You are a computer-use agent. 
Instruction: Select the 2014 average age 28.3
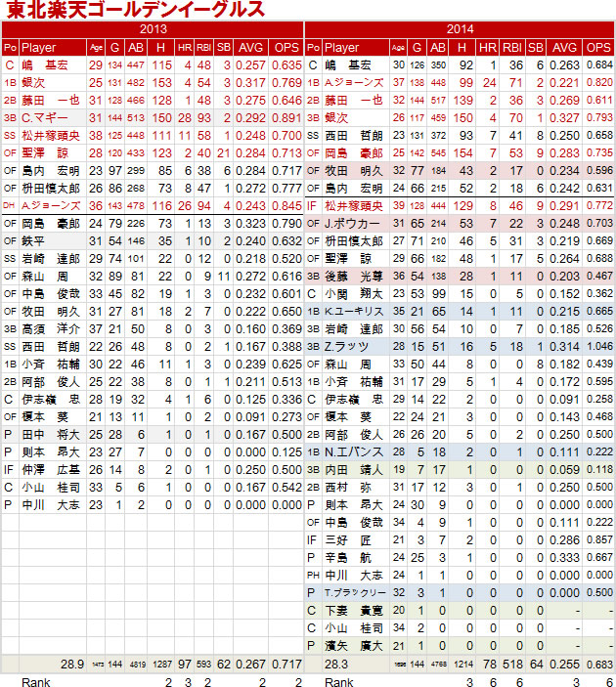[336, 665]
